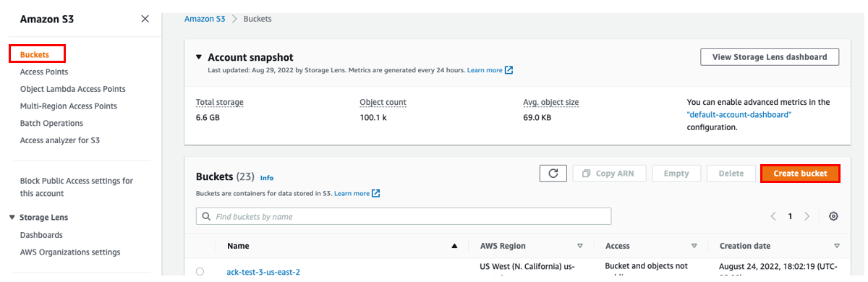Viewport: 868px width, 282px height.
Task: Open View Storage Lens dashboard
Action: point(770,57)
